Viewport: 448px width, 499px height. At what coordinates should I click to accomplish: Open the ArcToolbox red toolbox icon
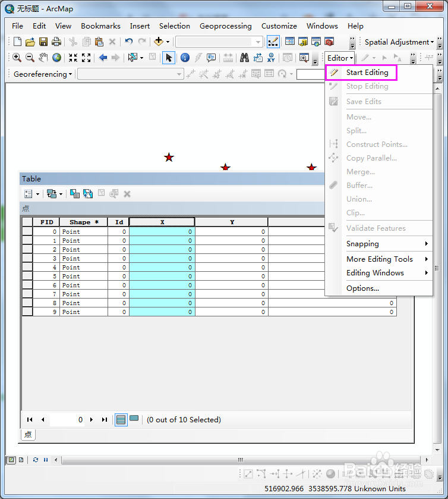(329, 42)
